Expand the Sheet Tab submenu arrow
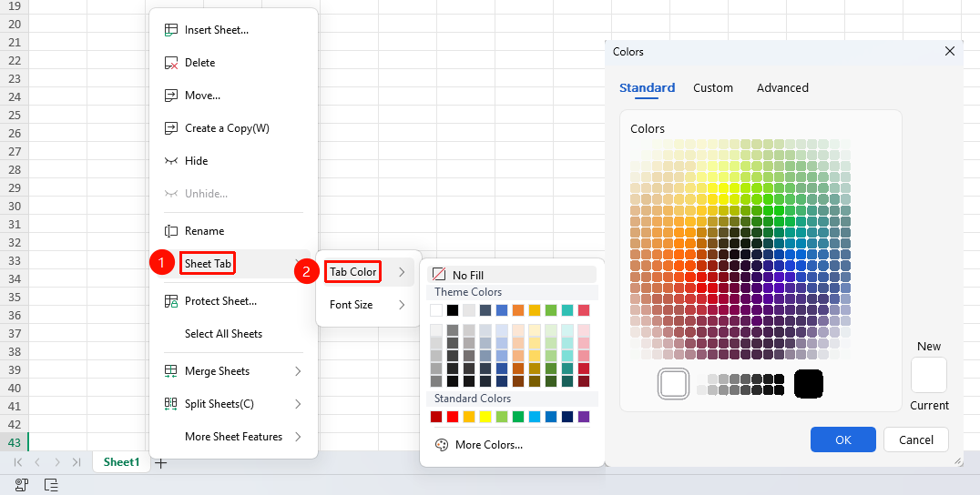980x495 pixels. click(x=298, y=263)
